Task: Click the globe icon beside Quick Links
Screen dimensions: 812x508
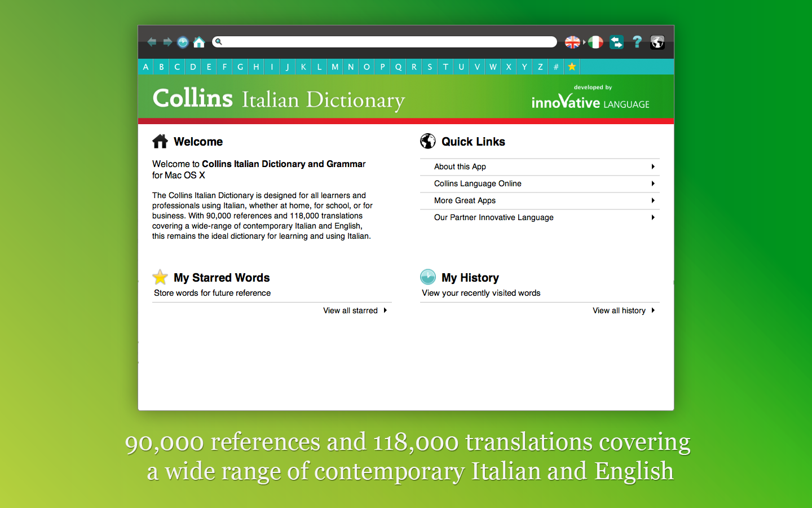Action: [x=428, y=141]
